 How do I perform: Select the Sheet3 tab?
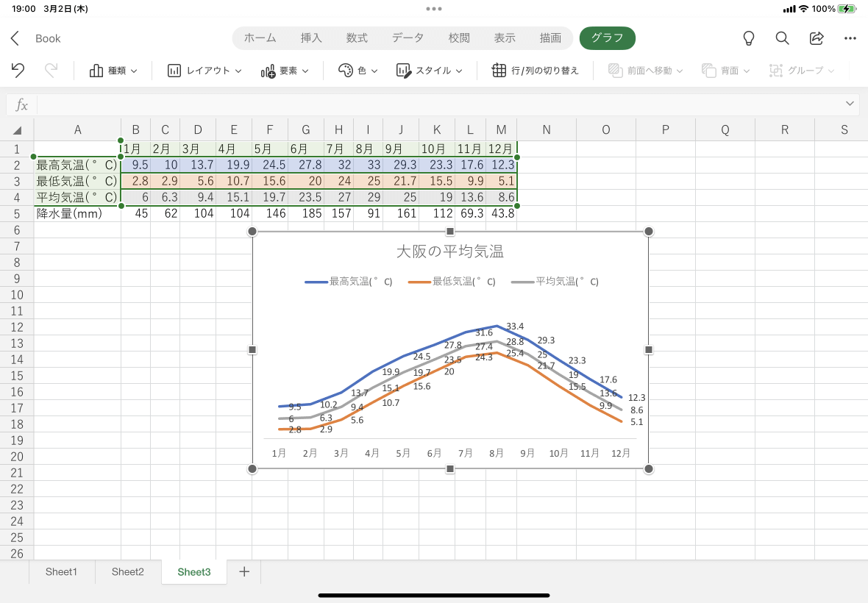(194, 571)
